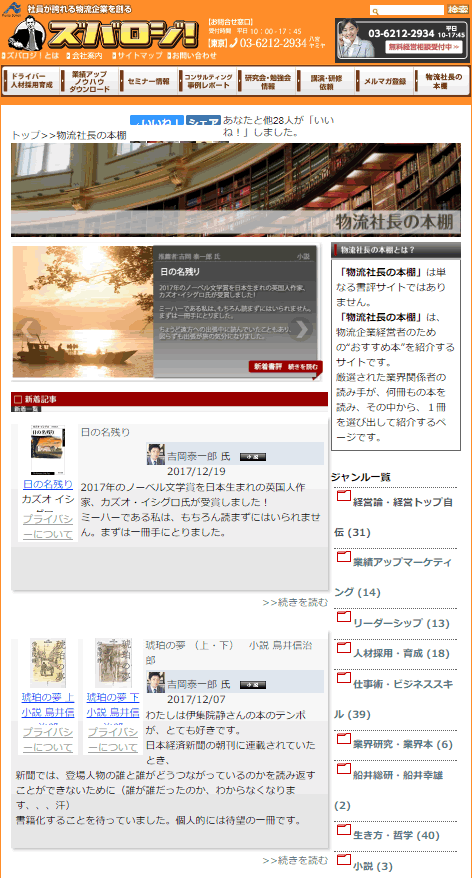Open genre 人材採用・育成 (18)
472x878 pixels.
(401, 653)
